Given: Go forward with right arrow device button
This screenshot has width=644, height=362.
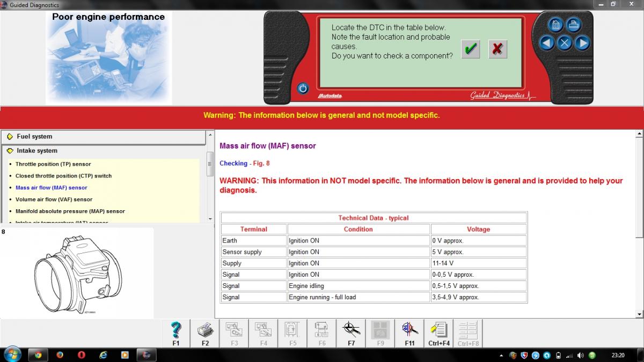Looking at the screenshot, I should [582, 43].
